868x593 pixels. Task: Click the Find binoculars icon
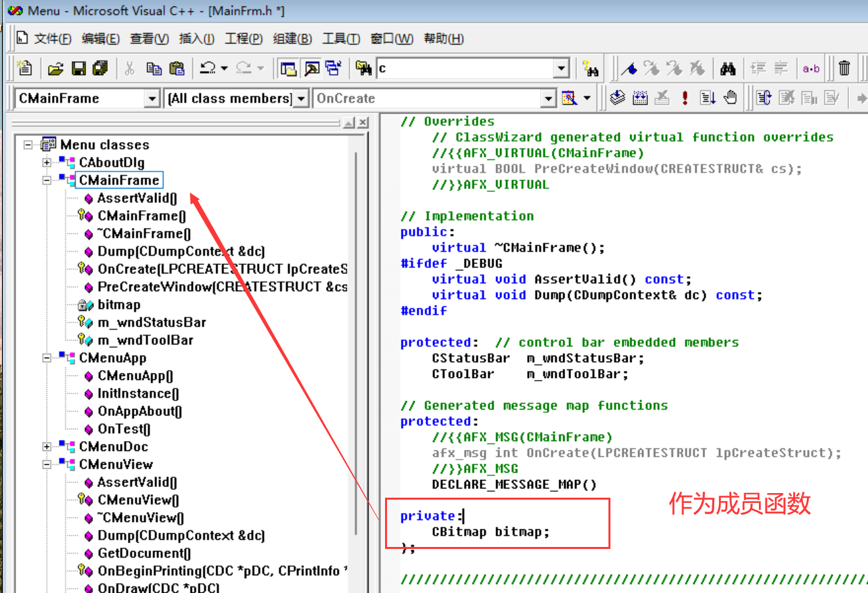point(727,68)
